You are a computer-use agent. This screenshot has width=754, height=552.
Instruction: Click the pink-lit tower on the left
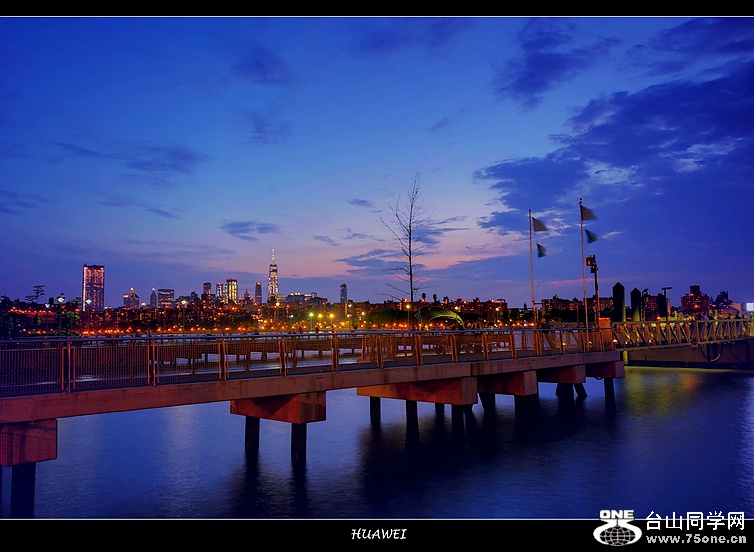click(93, 287)
